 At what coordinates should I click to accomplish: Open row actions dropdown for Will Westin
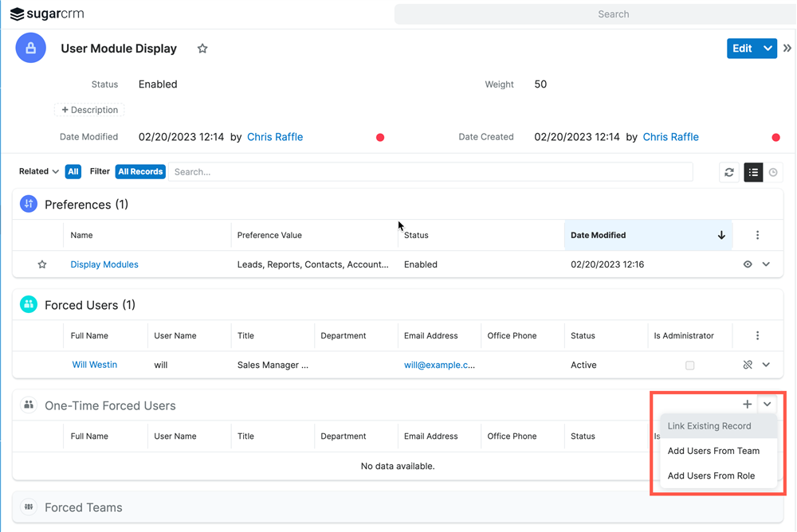(766, 365)
